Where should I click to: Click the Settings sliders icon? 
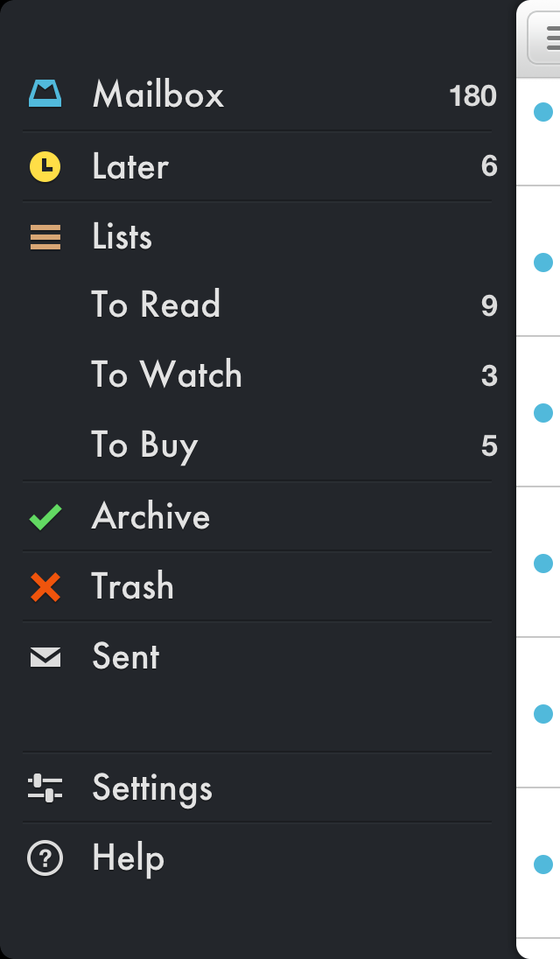point(44,787)
